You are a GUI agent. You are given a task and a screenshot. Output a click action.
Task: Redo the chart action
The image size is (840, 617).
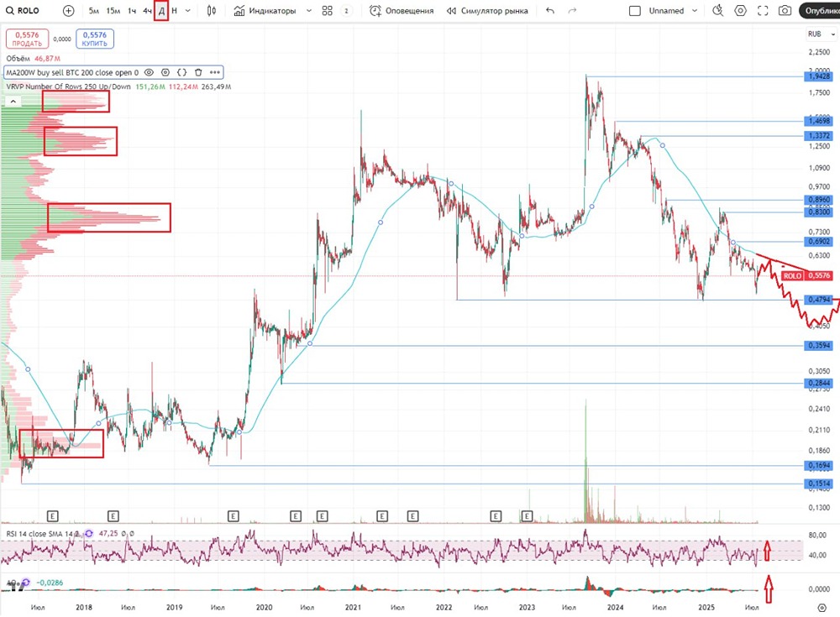(x=572, y=11)
